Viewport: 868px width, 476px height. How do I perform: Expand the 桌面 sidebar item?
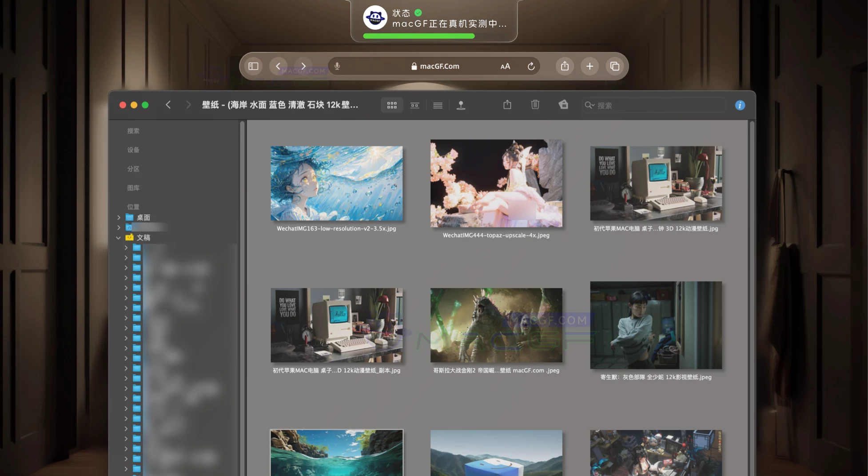[119, 217]
